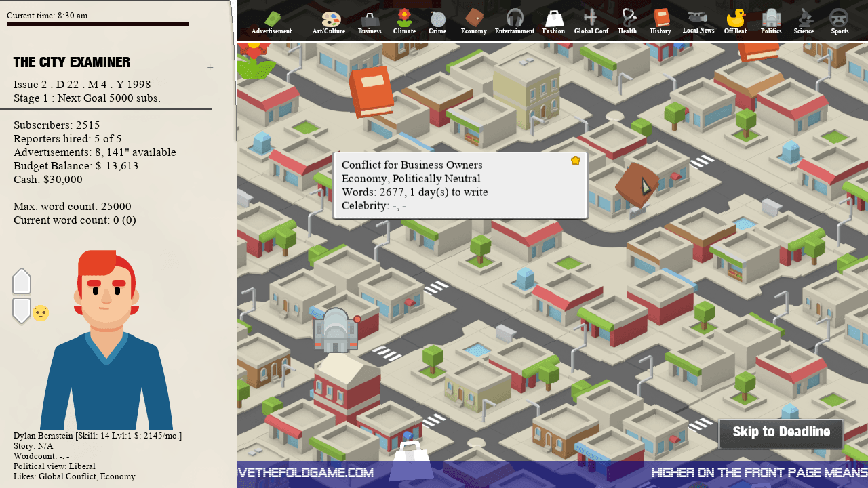Toggle the star on the story tooltip
The height and width of the screenshot is (488, 868).
576,161
